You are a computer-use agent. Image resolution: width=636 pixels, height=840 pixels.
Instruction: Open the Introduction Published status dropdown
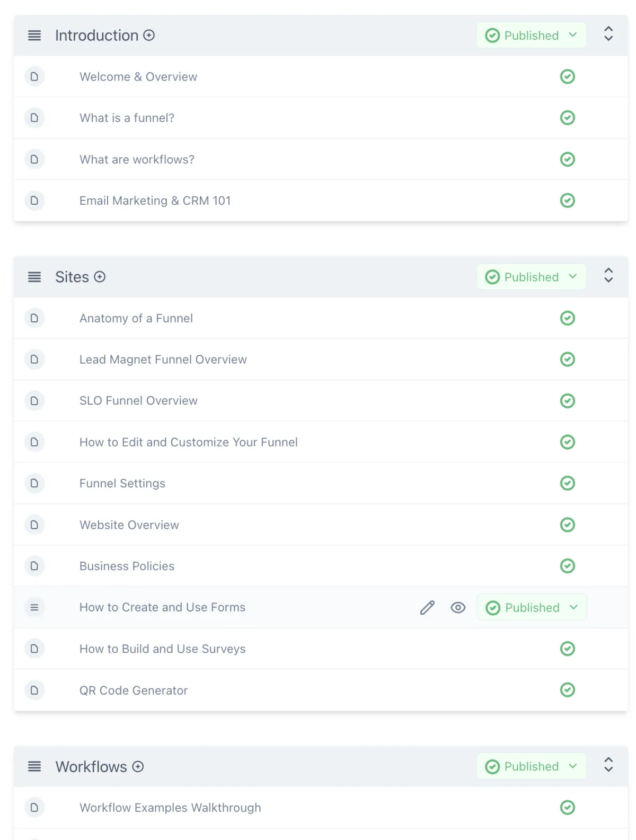point(531,36)
